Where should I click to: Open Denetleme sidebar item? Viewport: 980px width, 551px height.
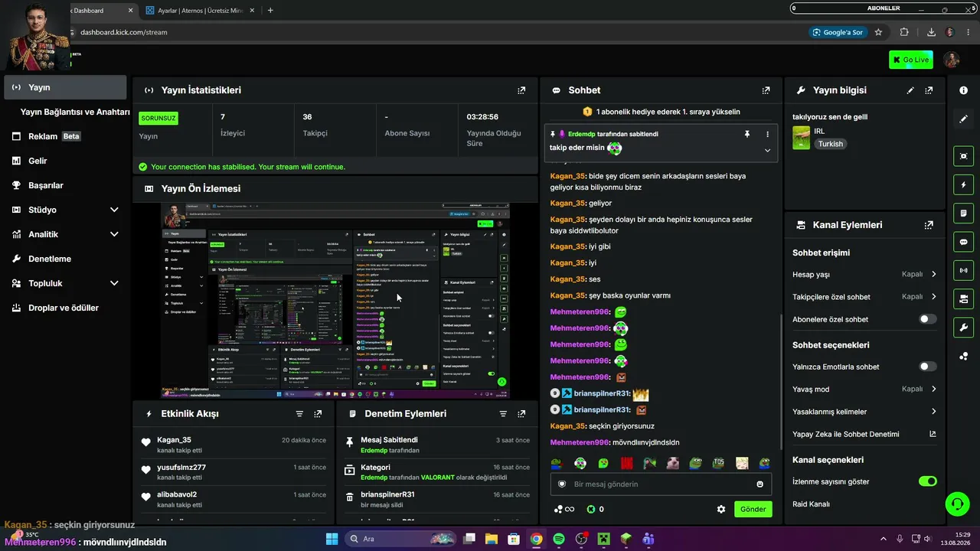coord(65,259)
